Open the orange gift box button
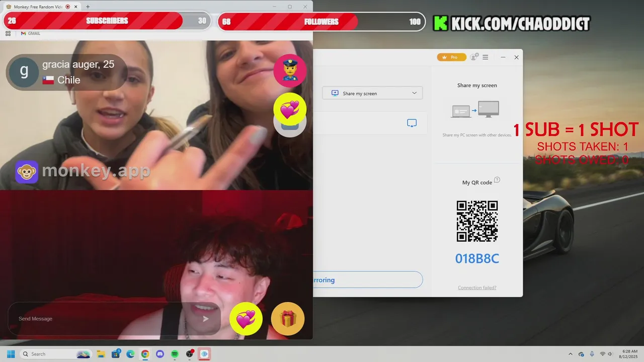This screenshot has width=644, height=362. pos(288,319)
